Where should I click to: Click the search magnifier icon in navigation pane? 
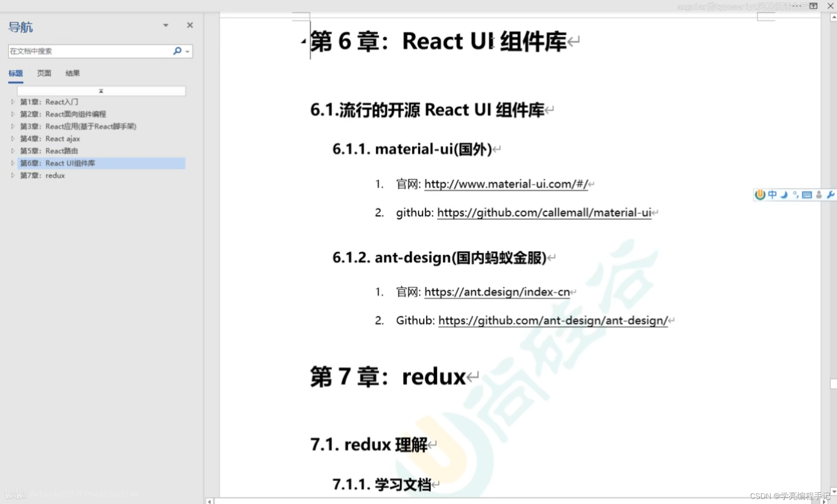177,51
